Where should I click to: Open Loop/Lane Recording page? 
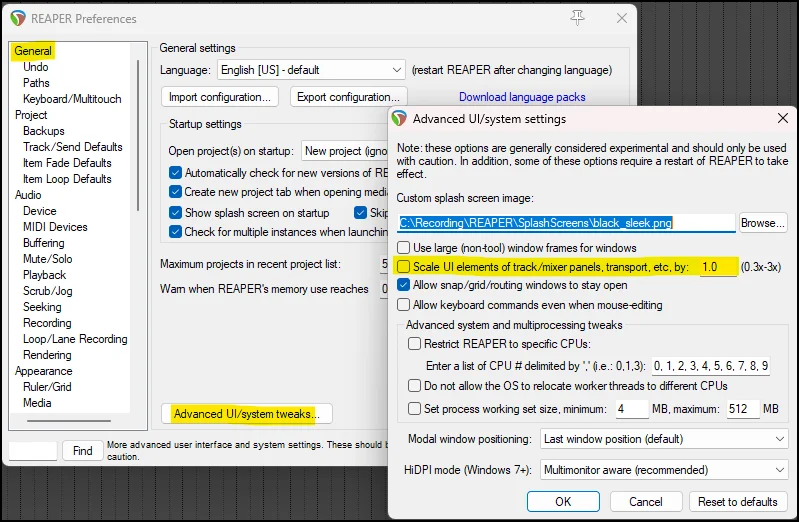[x=75, y=339]
